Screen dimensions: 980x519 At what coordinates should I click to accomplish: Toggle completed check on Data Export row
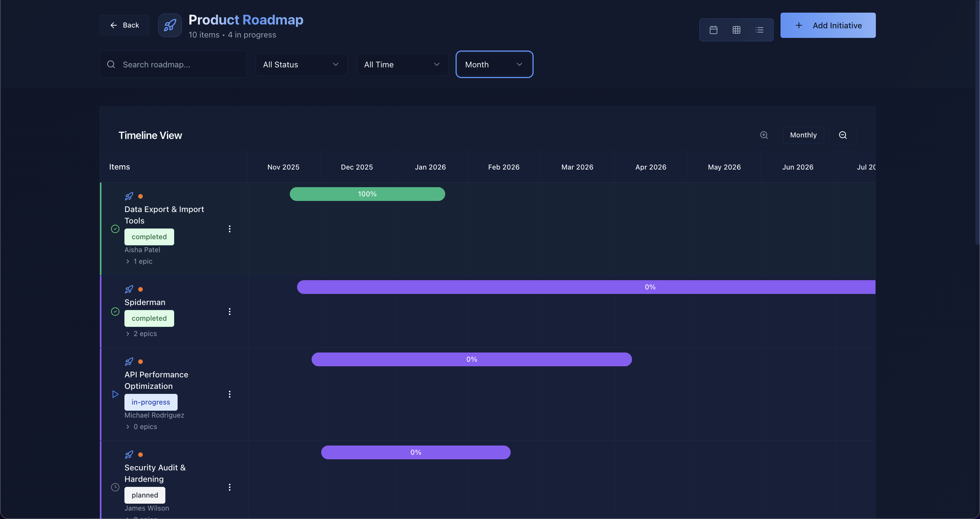(x=115, y=229)
